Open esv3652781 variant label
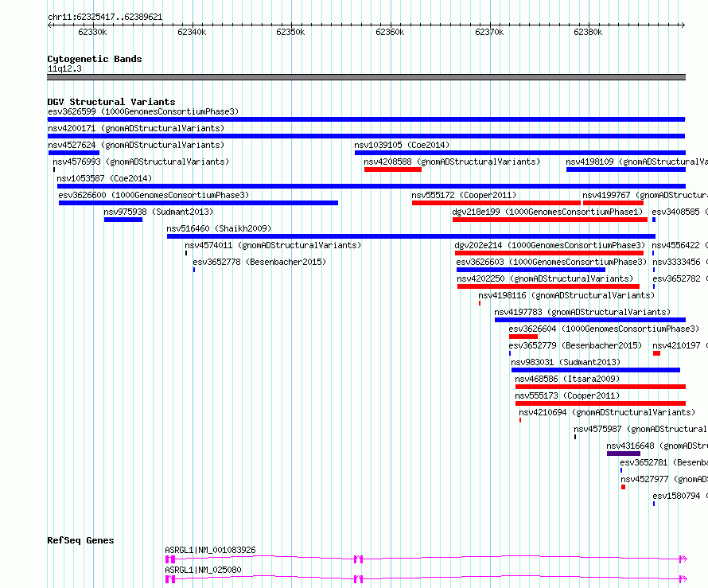Image resolution: width=708 pixels, height=588 pixels. coord(663,462)
